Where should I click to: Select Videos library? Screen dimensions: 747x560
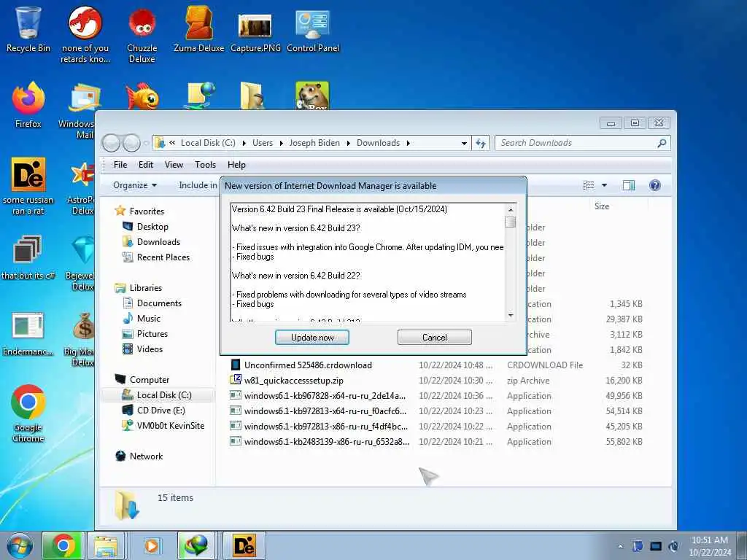tap(150, 349)
